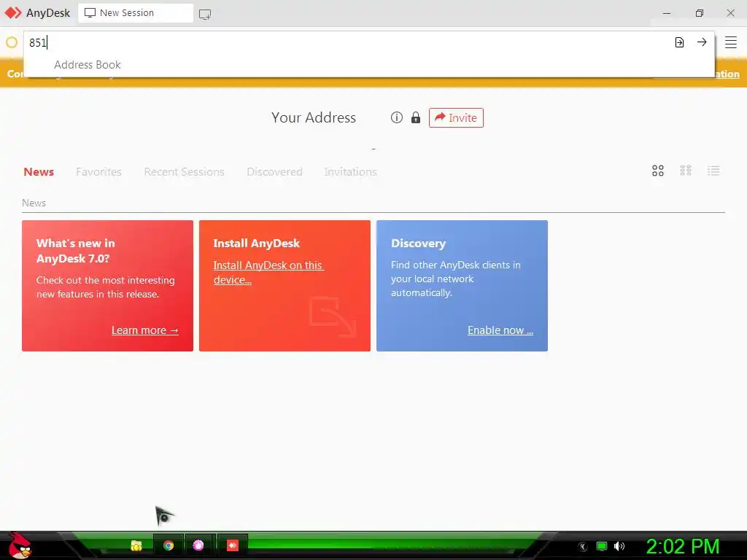Open the Favorites tab
The image size is (747, 560).
[x=98, y=171]
